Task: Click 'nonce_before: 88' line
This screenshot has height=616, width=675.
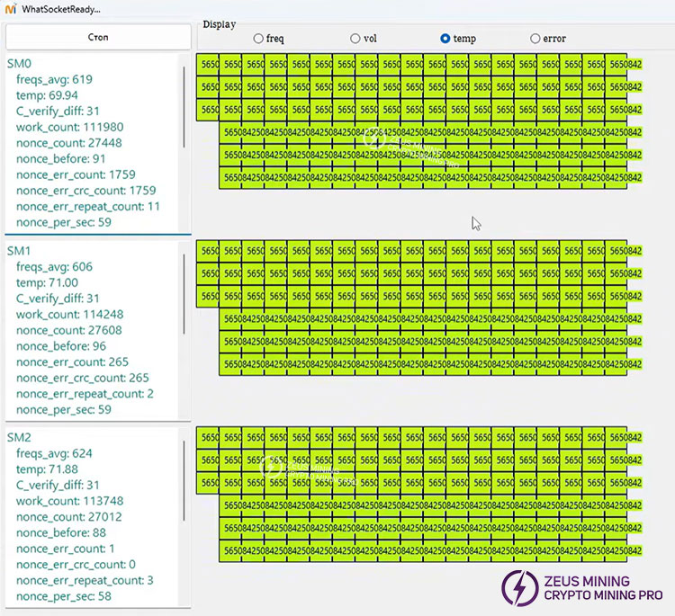Action: pos(61,533)
